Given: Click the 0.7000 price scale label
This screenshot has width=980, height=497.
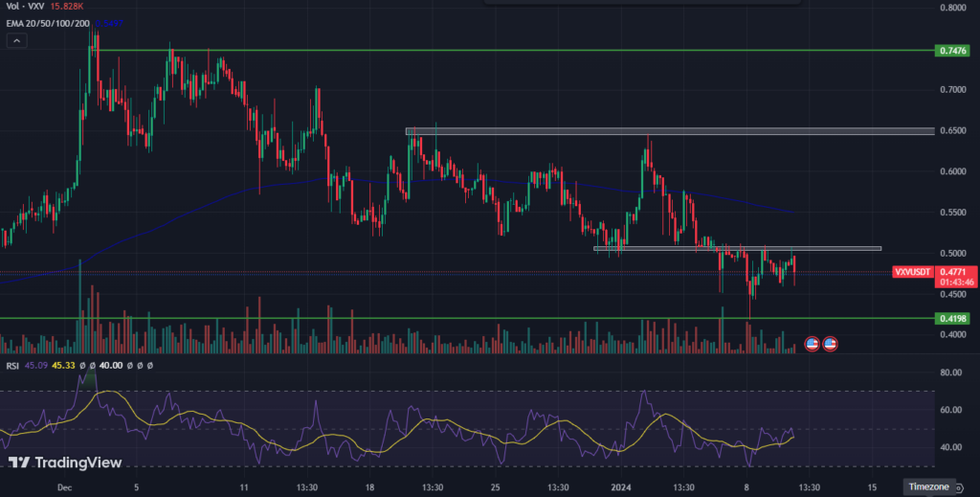Looking at the screenshot, I should tap(953, 90).
